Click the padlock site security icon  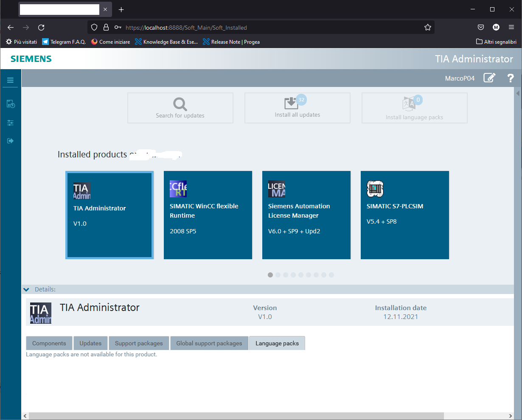[106, 28]
